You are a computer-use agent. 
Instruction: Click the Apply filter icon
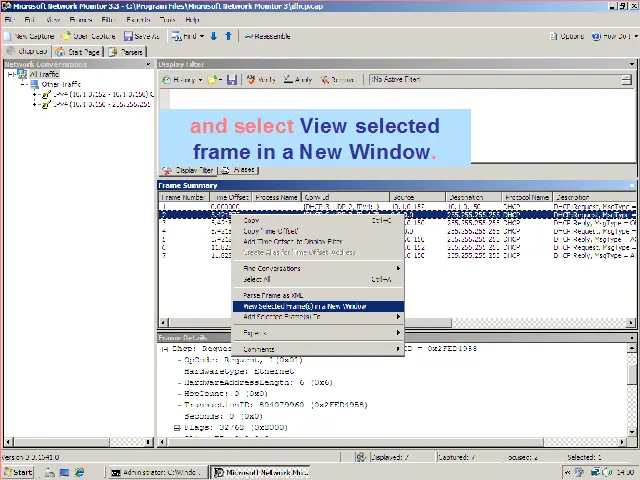coord(288,79)
